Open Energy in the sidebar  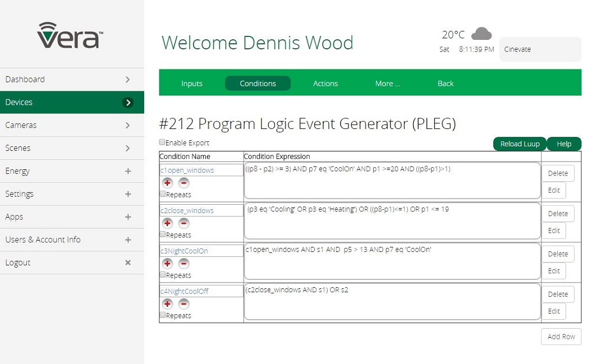click(72, 171)
